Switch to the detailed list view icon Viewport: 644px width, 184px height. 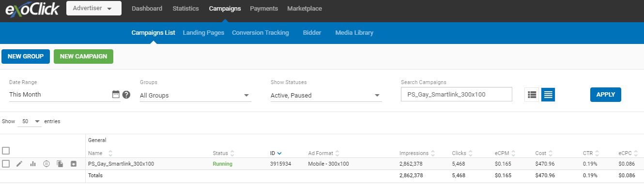[x=532, y=95]
